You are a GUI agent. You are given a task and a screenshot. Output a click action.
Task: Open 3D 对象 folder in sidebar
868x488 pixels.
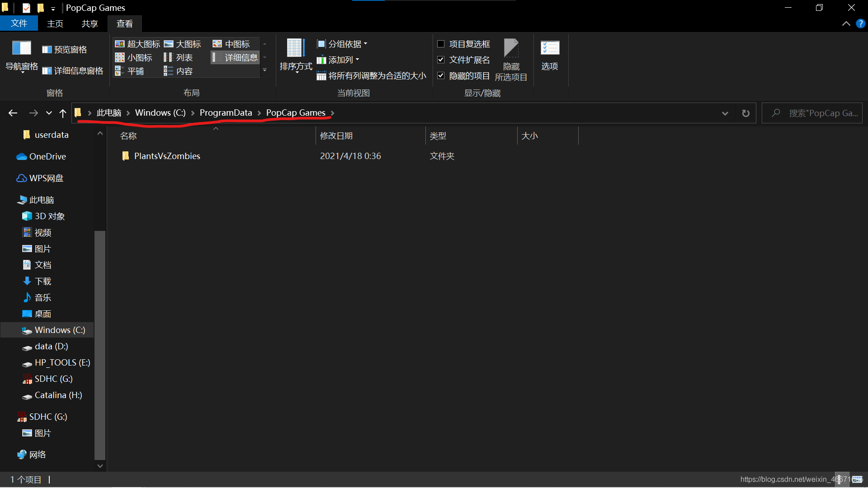pos(43,216)
